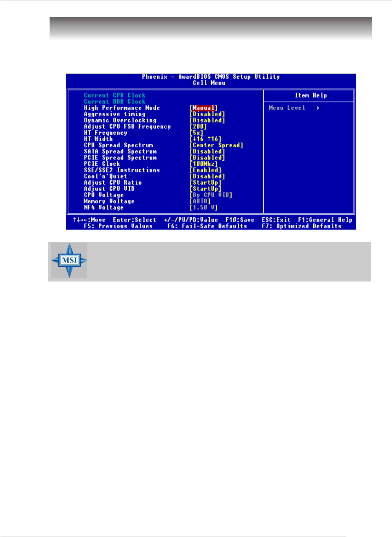Click the Item Help panel header

point(311,95)
